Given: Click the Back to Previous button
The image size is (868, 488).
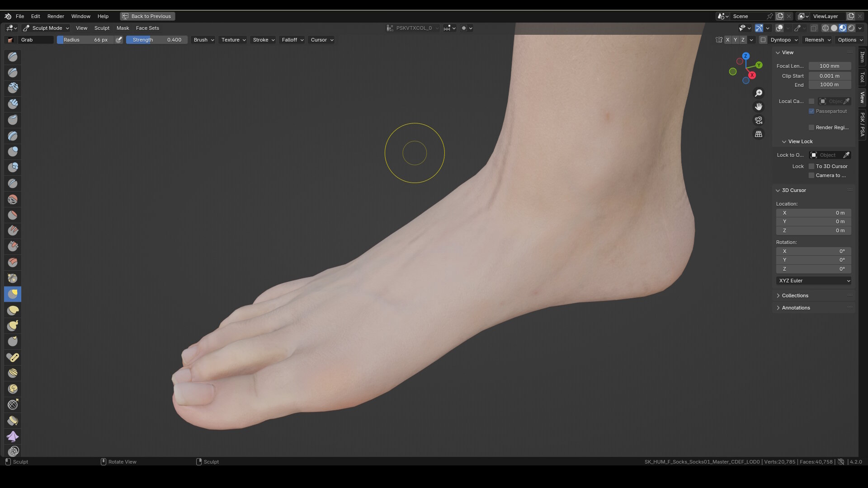Looking at the screenshot, I should (x=147, y=16).
